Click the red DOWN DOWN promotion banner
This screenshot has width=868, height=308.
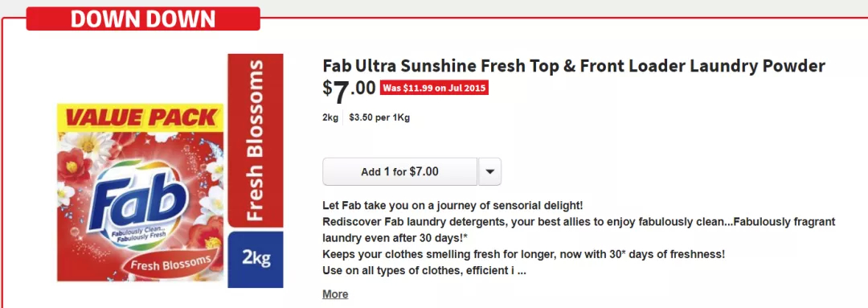pyautogui.click(x=143, y=18)
